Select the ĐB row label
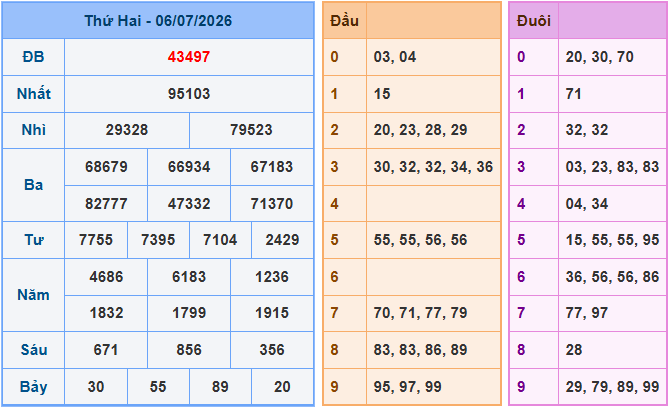 click(x=33, y=57)
